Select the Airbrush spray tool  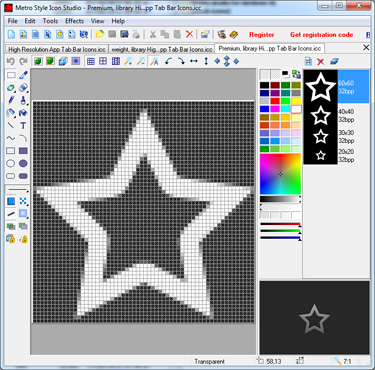coord(11,113)
